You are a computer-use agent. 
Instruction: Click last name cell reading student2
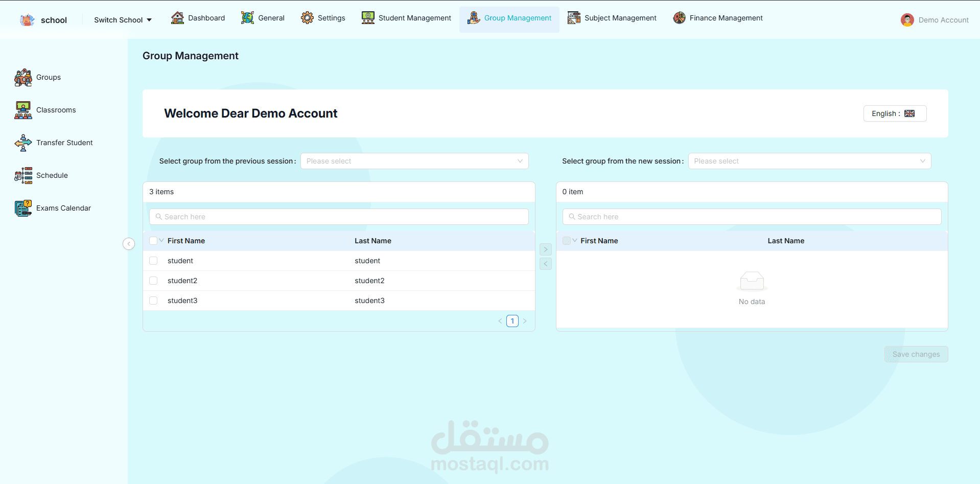(x=369, y=281)
